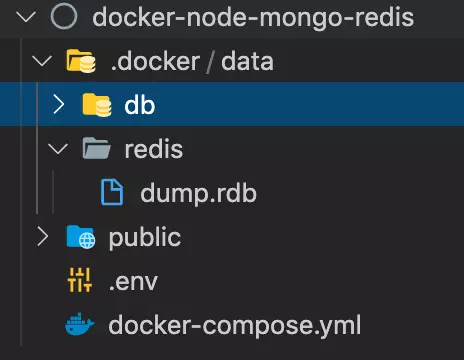This screenshot has width=464, height=360.
Task: Select the .docker path segment
Action: coord(156,61)
